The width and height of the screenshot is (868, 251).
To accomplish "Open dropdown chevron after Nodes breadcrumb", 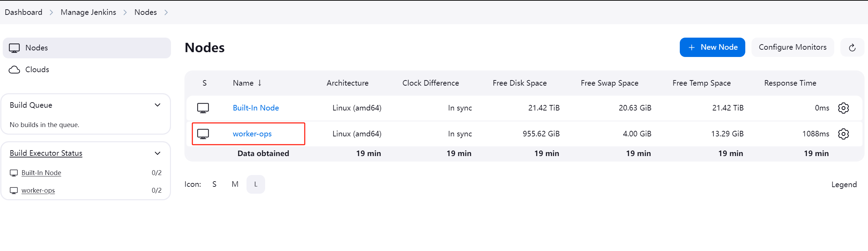I will pos(166,12).
